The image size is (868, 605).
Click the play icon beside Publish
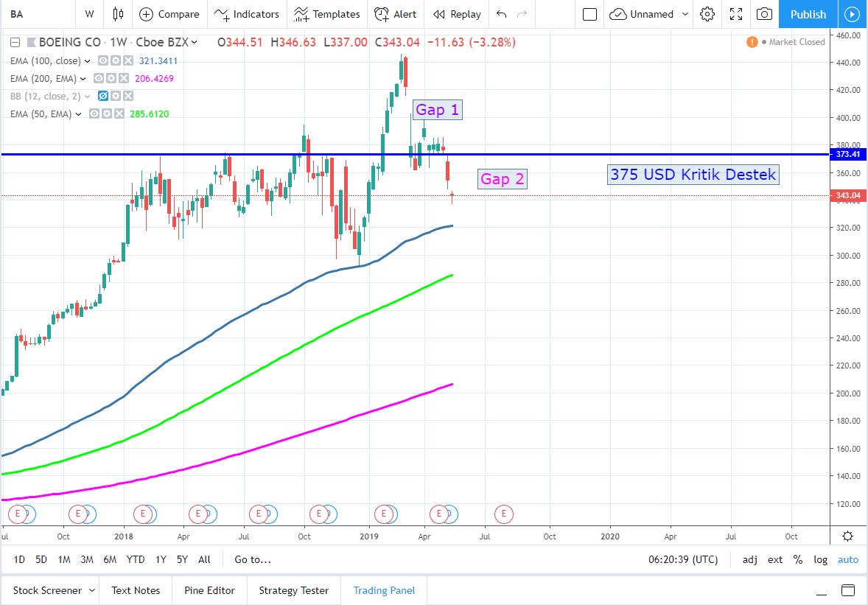click(852, 15)
